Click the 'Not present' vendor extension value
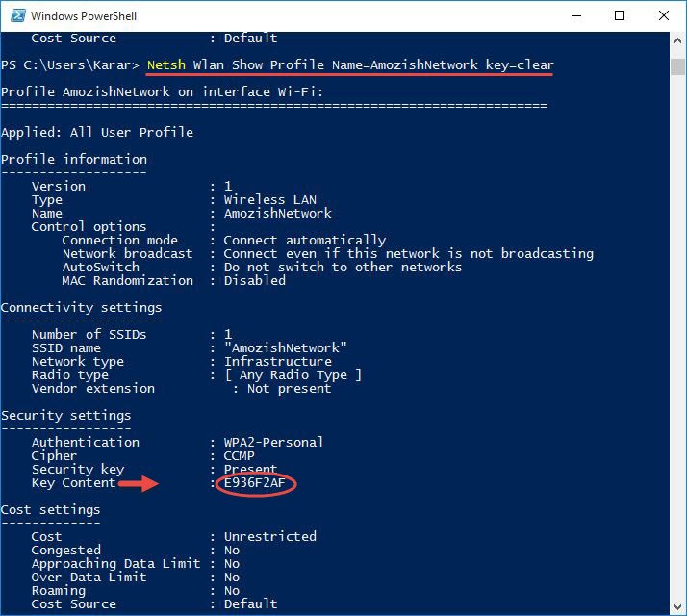This screenshot has height=616, width=687. pyautogui.click(x=290, y=389)
